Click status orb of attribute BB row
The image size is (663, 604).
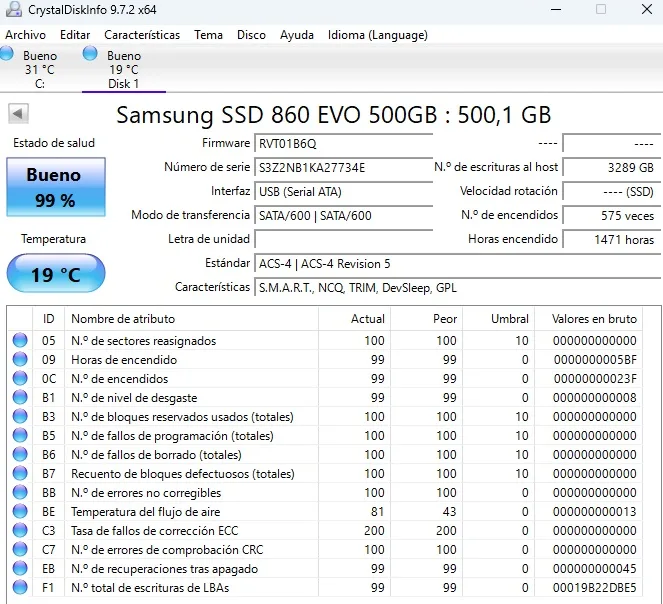20,492
